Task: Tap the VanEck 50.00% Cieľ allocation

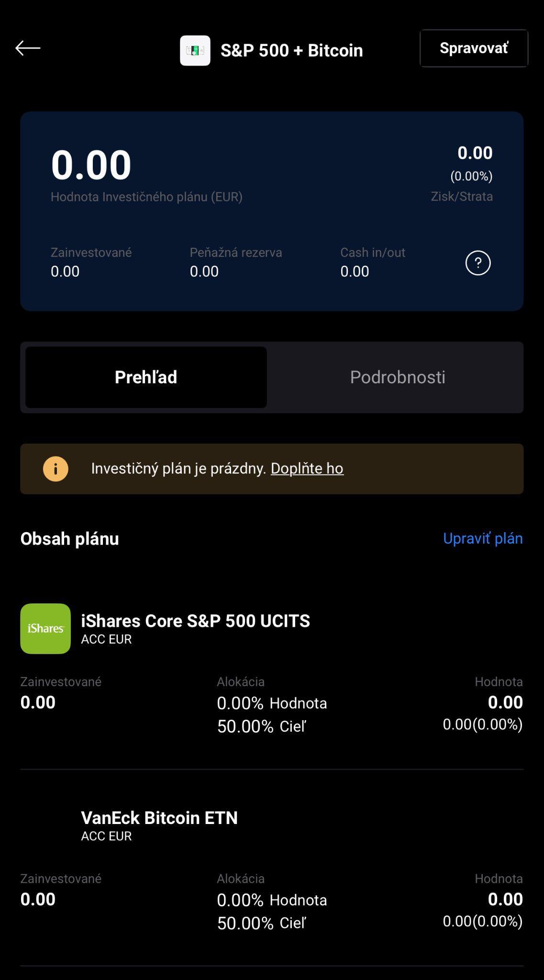Action: pos(261,923)
